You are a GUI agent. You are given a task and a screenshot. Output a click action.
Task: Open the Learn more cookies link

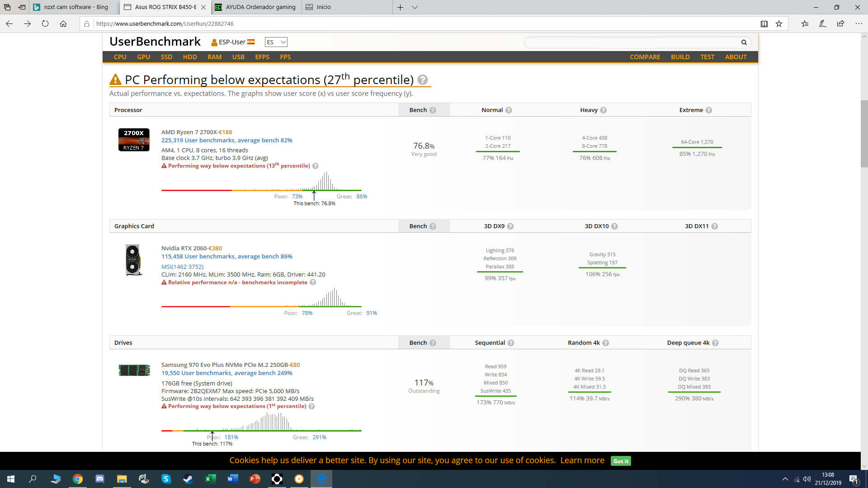tap(582, 460)
